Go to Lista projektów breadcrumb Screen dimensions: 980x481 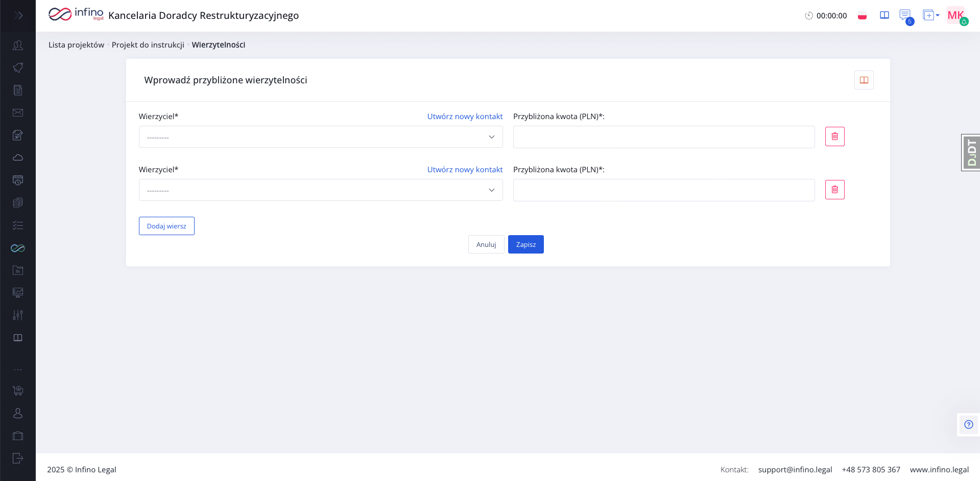point(76,45)
